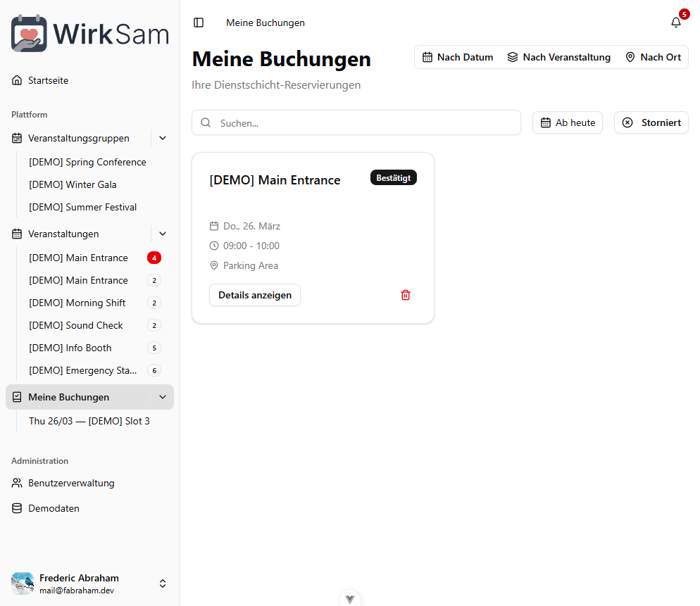Image resolution: width=700 pixels, height=606 pixels.
Task: Open Thu 26/03 — [DEMO] Slot 3 booking
Action: [89, 422]
